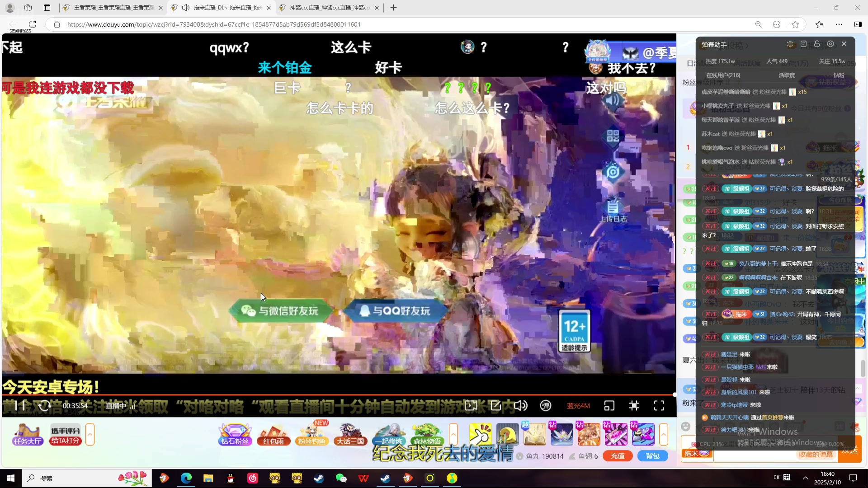Screen dimensions: 868x488
Task: Switch to 在线用户(216) tab
Action: [723, 75]
